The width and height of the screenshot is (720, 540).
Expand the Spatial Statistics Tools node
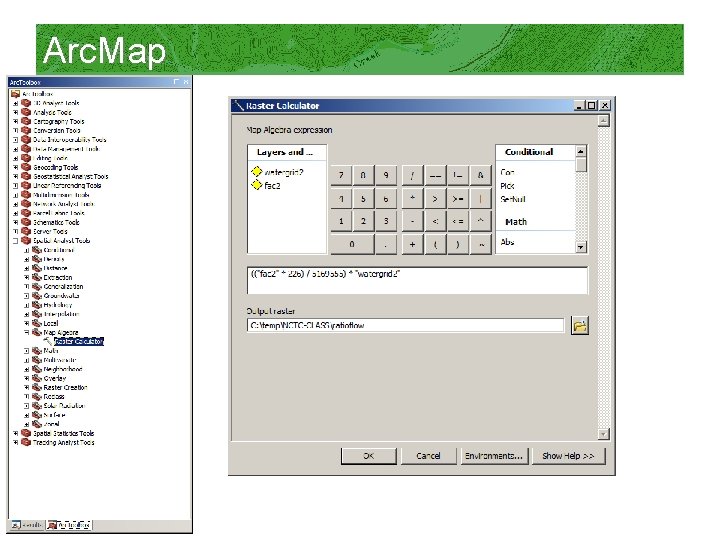(x=16, y=433)
